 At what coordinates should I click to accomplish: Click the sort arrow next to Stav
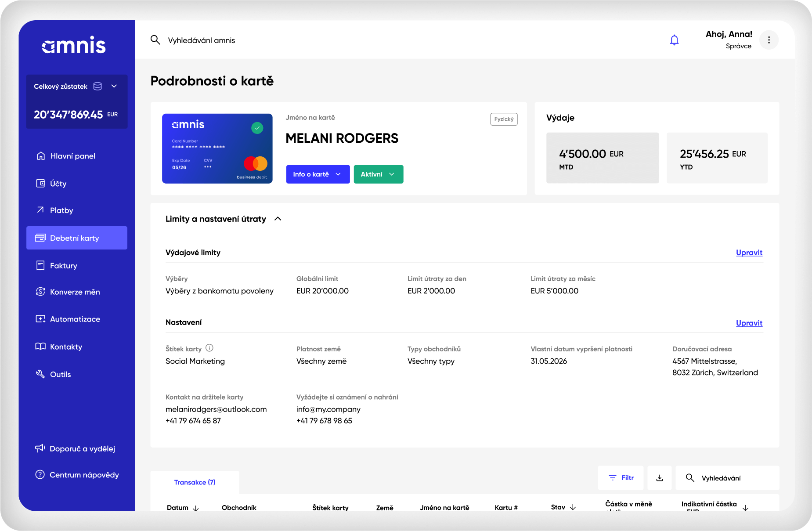pyautogui.click(x=573, y=507)
